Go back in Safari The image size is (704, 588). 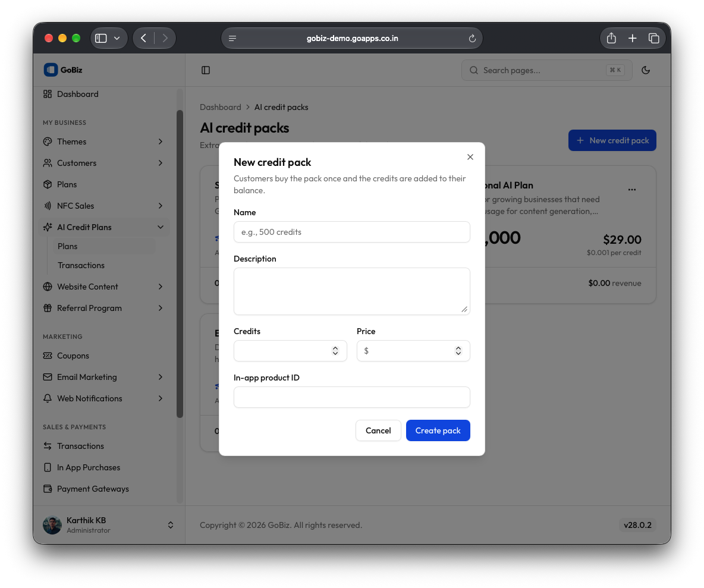tap(143, 38)
